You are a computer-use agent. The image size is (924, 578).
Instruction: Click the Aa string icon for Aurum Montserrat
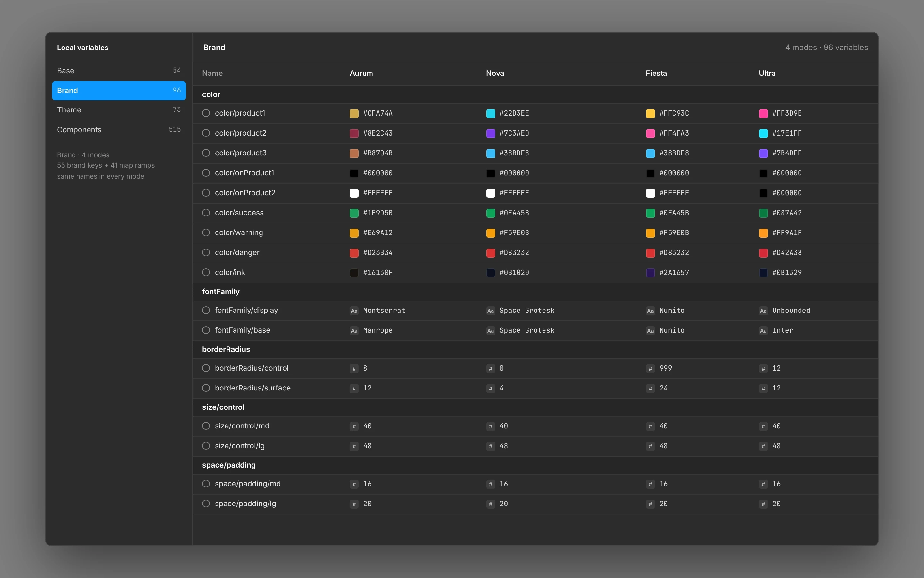pyautogui.click(x=354, y=311)
